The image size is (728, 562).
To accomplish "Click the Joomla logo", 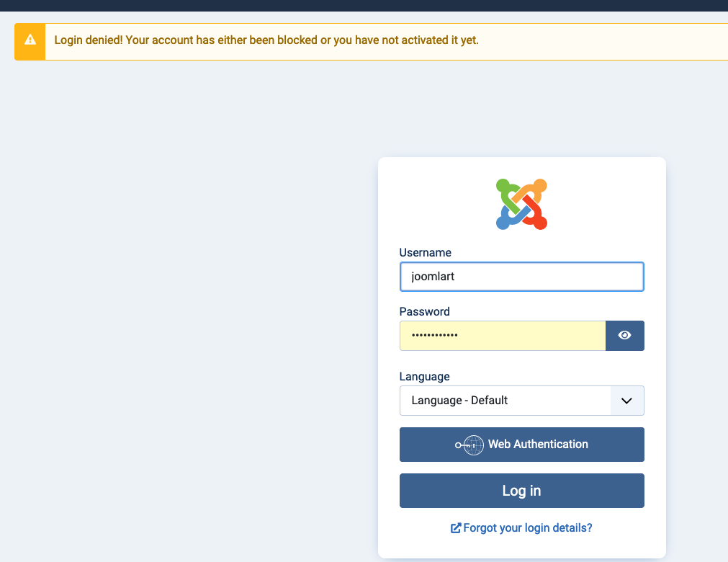I will (521, 205).
